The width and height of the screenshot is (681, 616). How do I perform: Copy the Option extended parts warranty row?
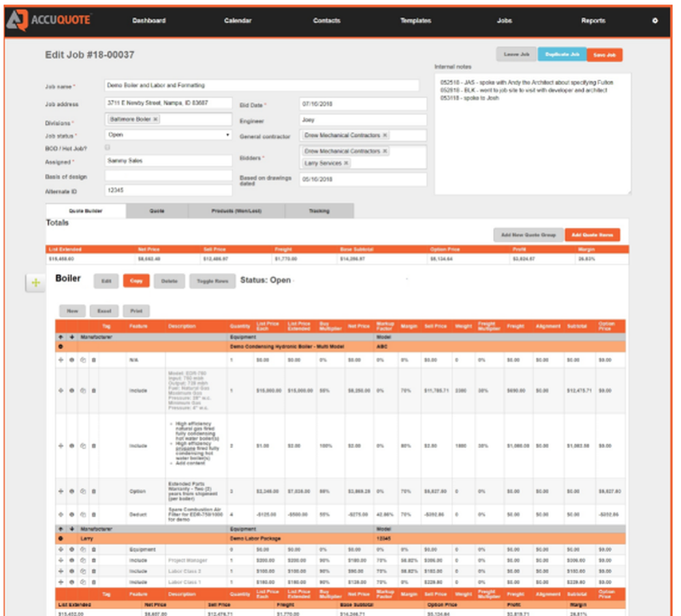pyautogui.click(x=83, y=491)
